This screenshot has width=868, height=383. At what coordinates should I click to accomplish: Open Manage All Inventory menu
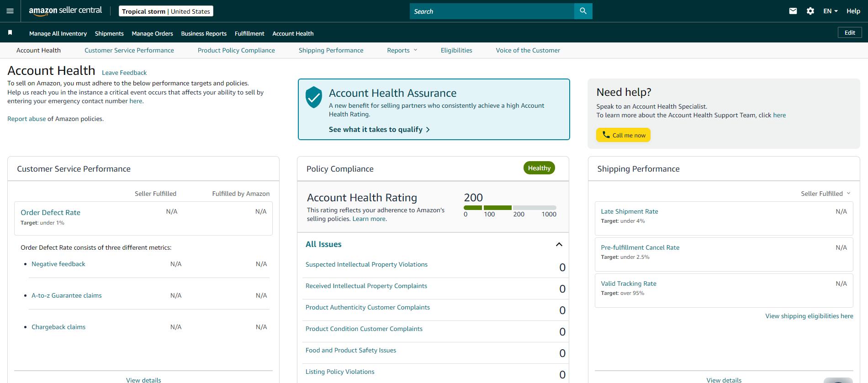58,33
